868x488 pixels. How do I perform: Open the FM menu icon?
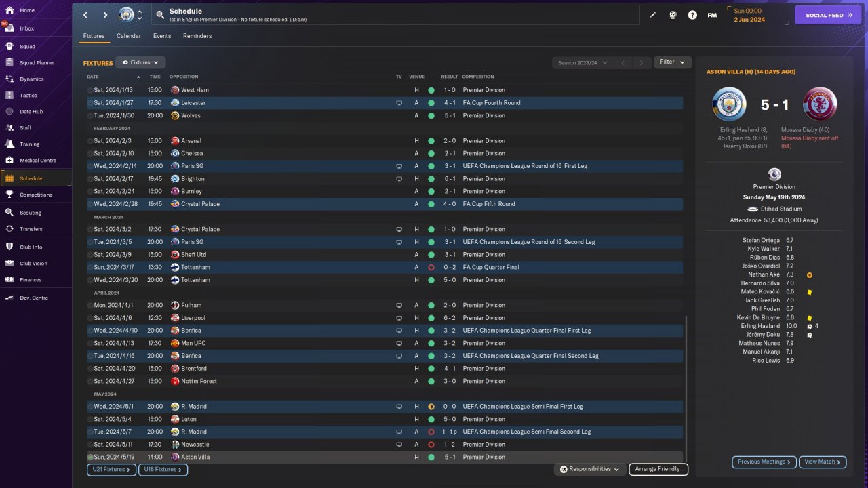712,15
